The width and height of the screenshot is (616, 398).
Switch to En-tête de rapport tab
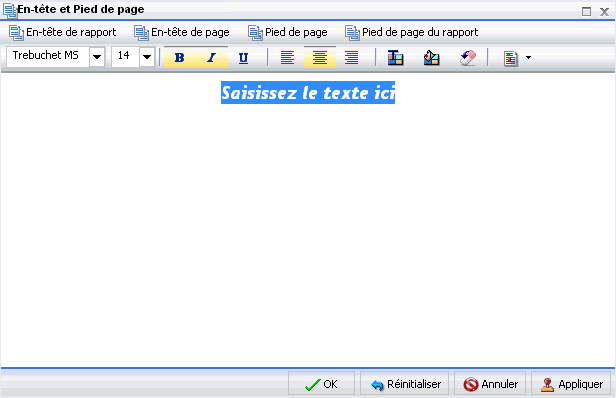pos(62,32)
